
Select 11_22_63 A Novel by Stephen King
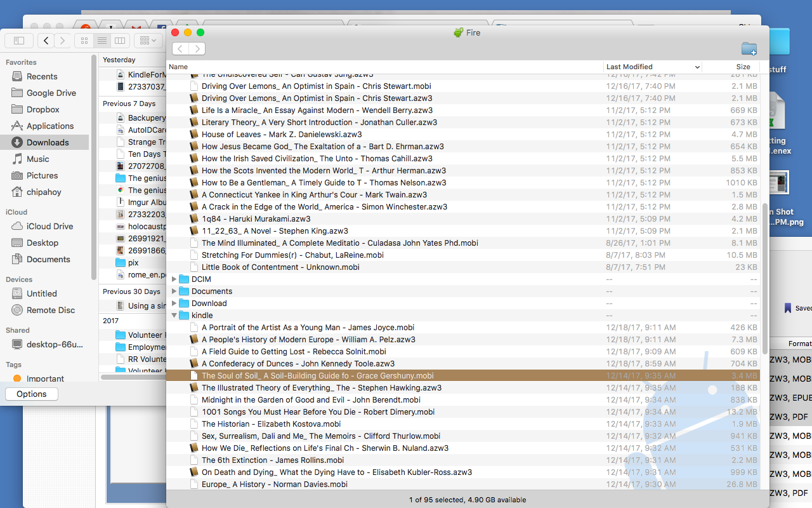(x=275, y=231)
